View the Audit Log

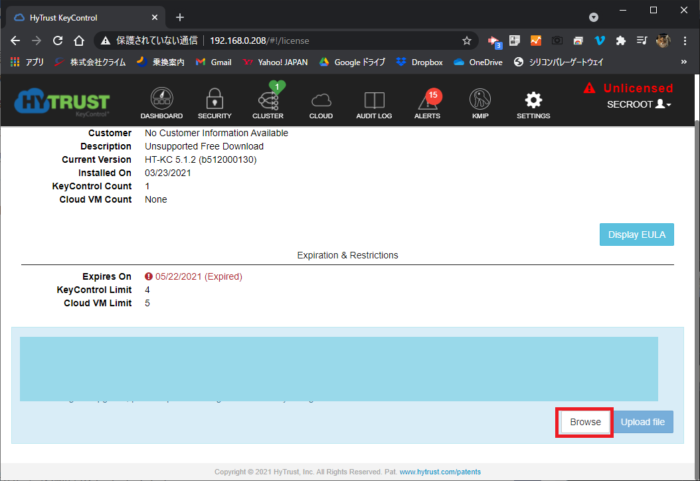[374, 105]
